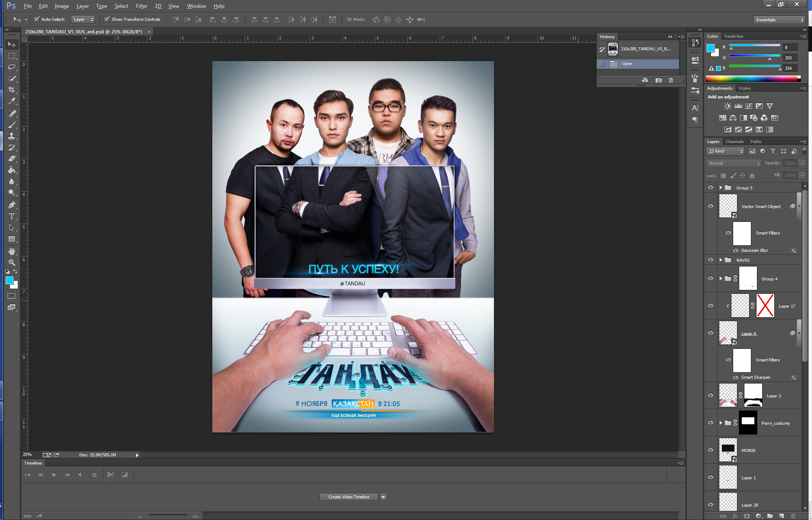Open the Window menu

[x=196, y=6]
